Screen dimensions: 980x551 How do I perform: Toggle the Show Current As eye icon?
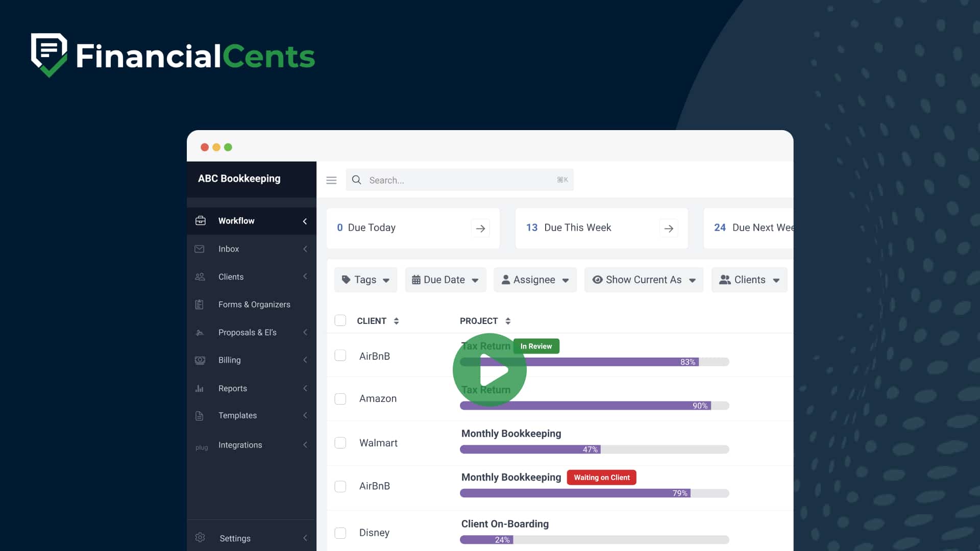[597, 280]
